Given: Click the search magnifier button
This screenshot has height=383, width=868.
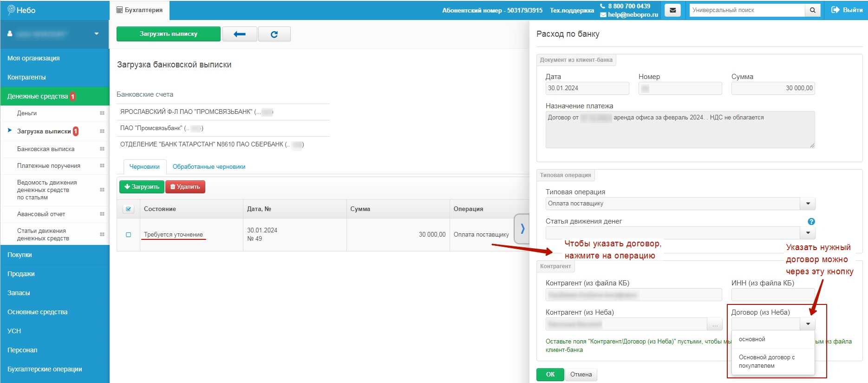Looking at the screenshot, I should (x=813, y=10).
